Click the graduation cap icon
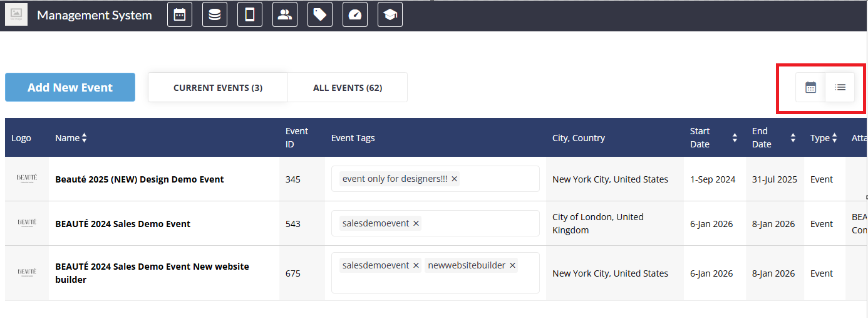The image size is (868, 318). pos(390,15)
